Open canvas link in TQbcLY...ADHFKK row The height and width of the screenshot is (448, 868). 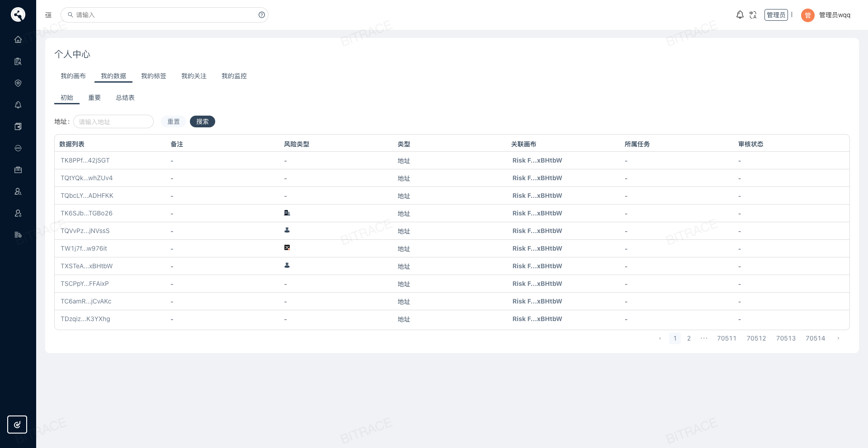coord(537,196)
